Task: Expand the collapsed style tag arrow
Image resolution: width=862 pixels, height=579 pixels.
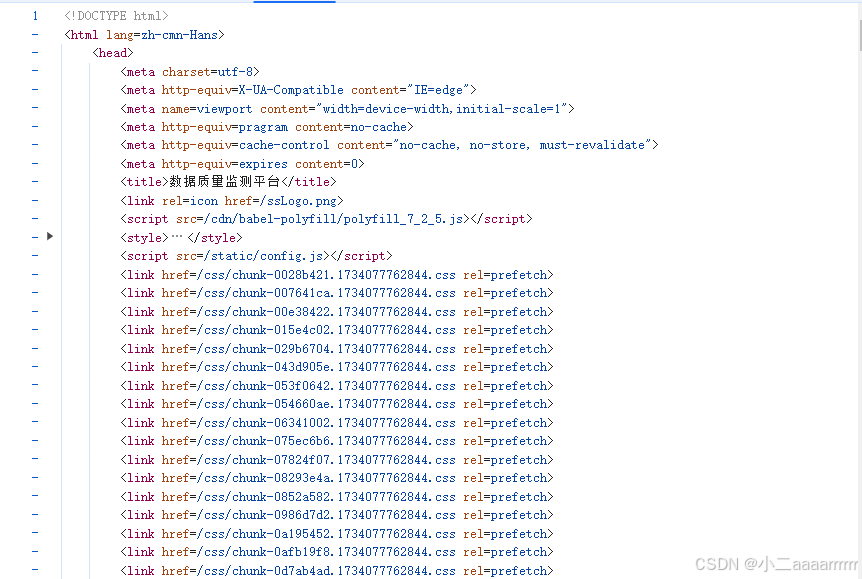Action: coord(50,236)
